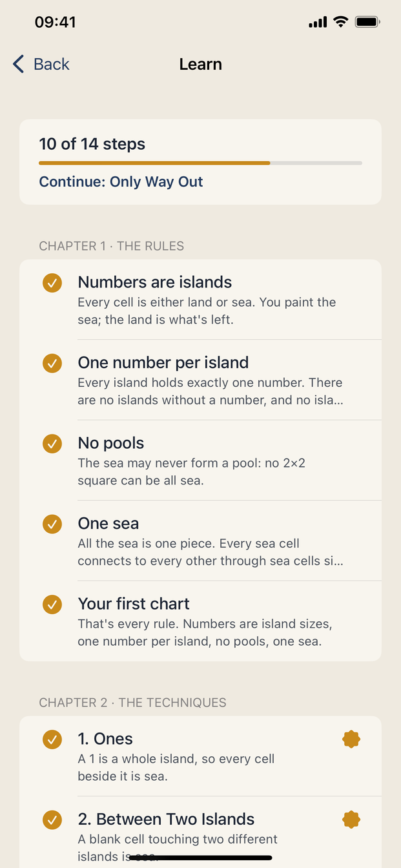The width and height of the screenshot is (401, 868).
Task: Open the 2. Between Two Islands technique
Action: click(200, 832)
